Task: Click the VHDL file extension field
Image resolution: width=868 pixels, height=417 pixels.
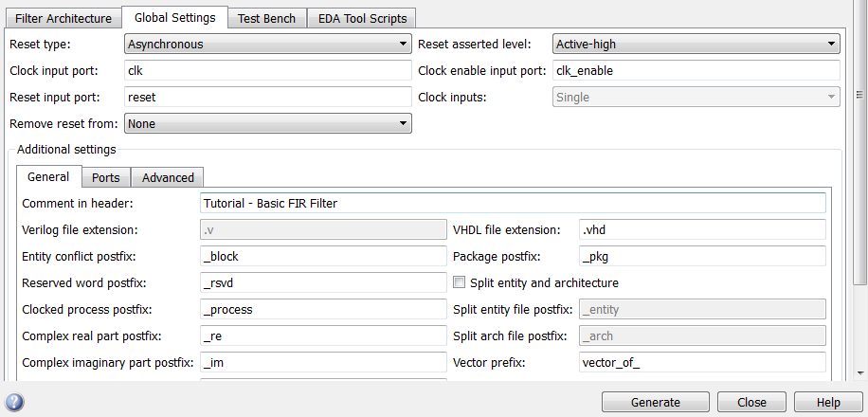Action: pos(702,229)
